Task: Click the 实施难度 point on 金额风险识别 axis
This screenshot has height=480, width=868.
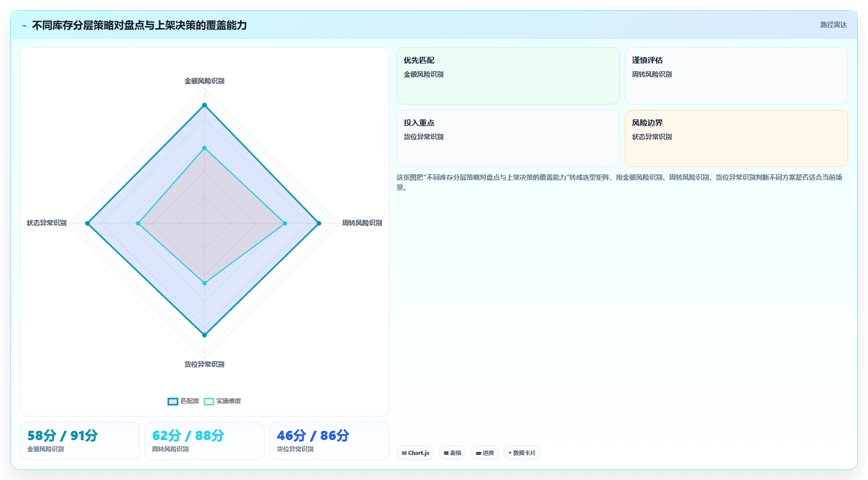Action: tap(204, 148)
